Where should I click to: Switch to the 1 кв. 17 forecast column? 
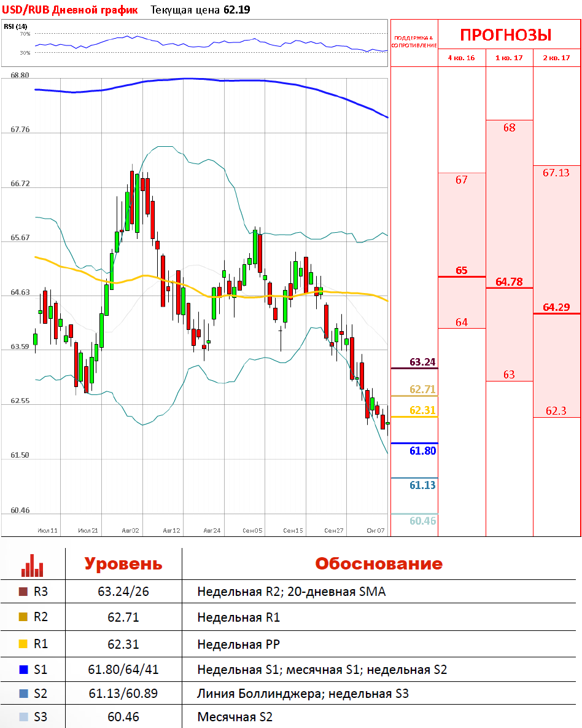509,58
